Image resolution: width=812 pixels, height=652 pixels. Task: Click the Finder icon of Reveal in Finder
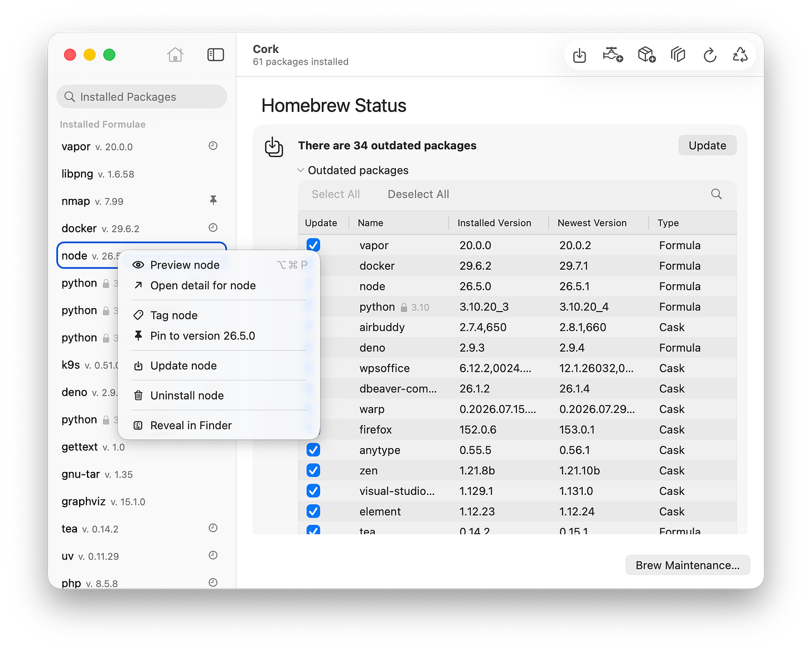point(138,426)
